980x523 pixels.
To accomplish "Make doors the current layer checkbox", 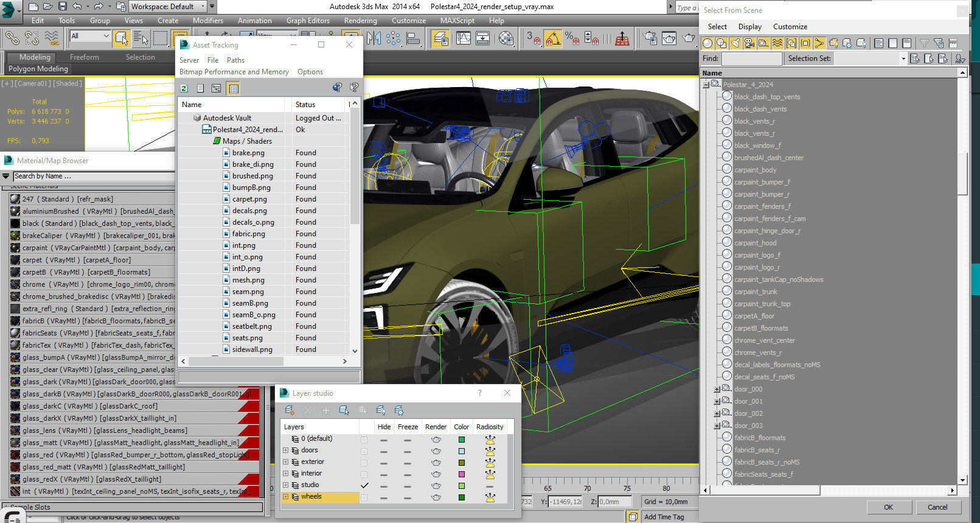I will [364, 451].
